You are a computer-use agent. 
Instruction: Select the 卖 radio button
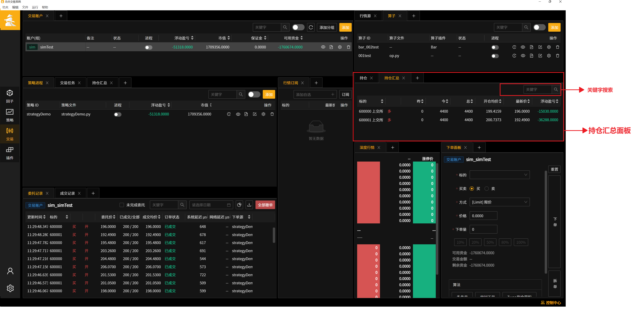[x=486, y=188]
